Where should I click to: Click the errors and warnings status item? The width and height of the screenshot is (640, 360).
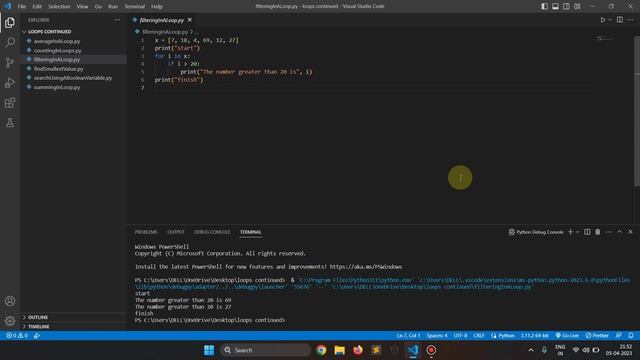tap(17, 336)
